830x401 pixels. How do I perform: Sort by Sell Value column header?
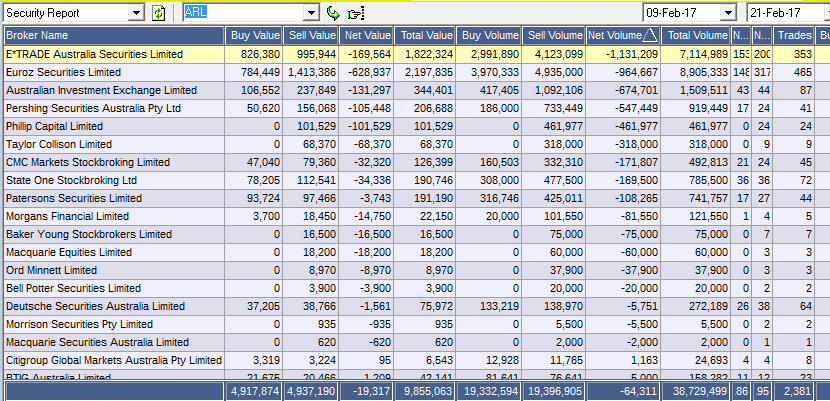click(x=311, y=35)
